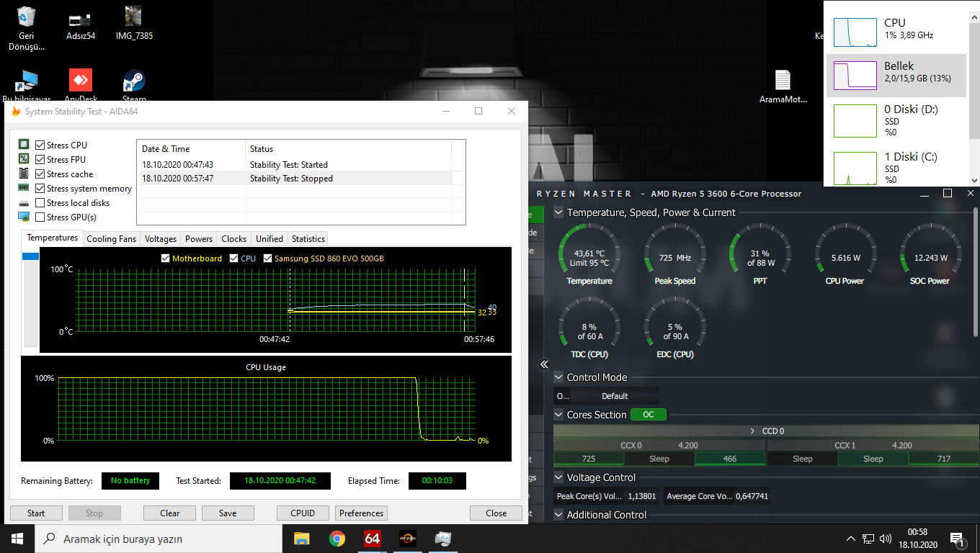The image size is (980, 553).
Task: Uncheck the Stress cache checkbox
Action: point(40,174)
